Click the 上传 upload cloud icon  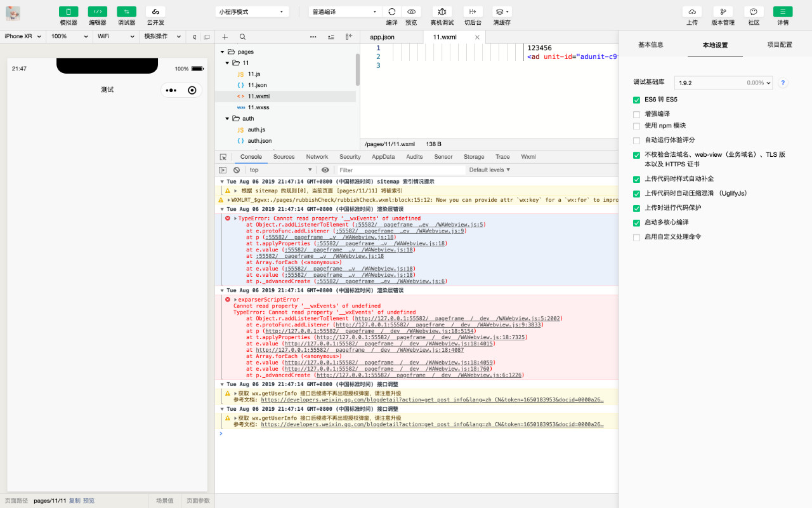coord(692,11)
